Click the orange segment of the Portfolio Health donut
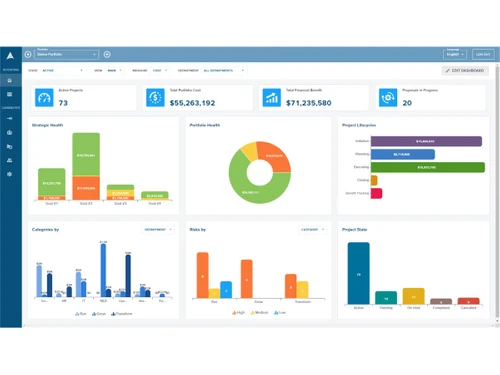 click(275, 155)
